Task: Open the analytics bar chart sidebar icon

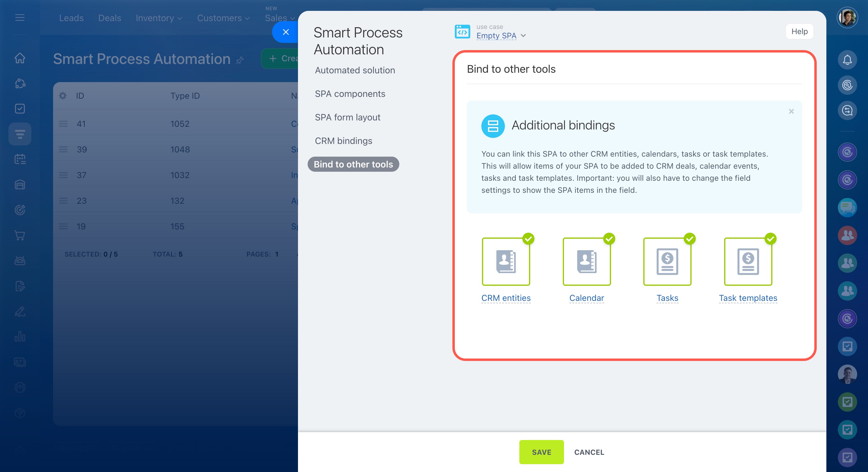Action: click(20, 336)
